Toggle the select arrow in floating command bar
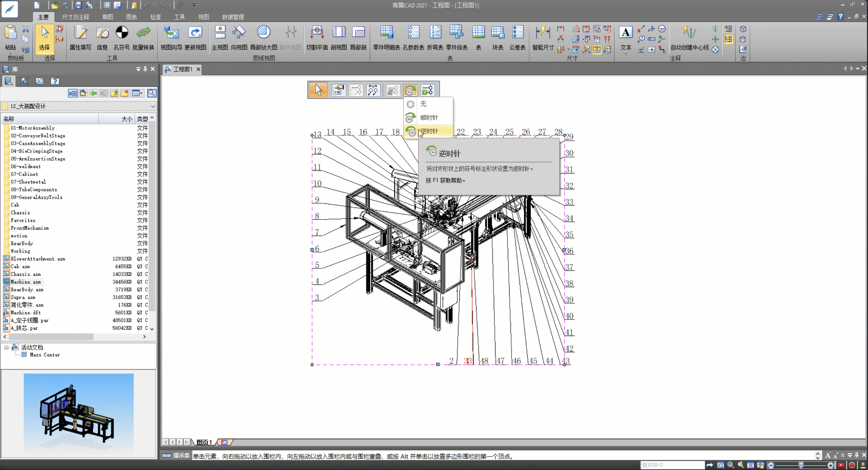 point(318,90)
